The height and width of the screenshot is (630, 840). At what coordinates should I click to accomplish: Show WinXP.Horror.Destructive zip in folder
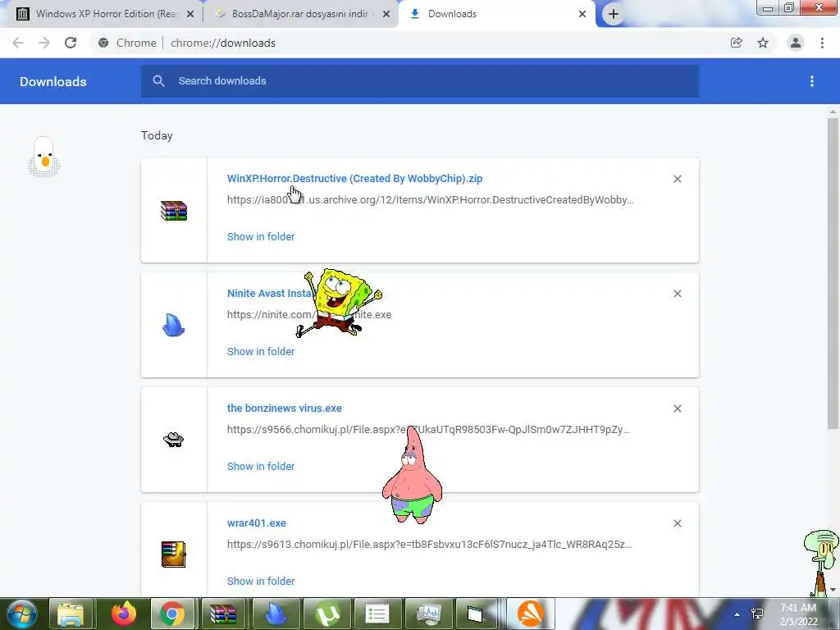(261, 236)
